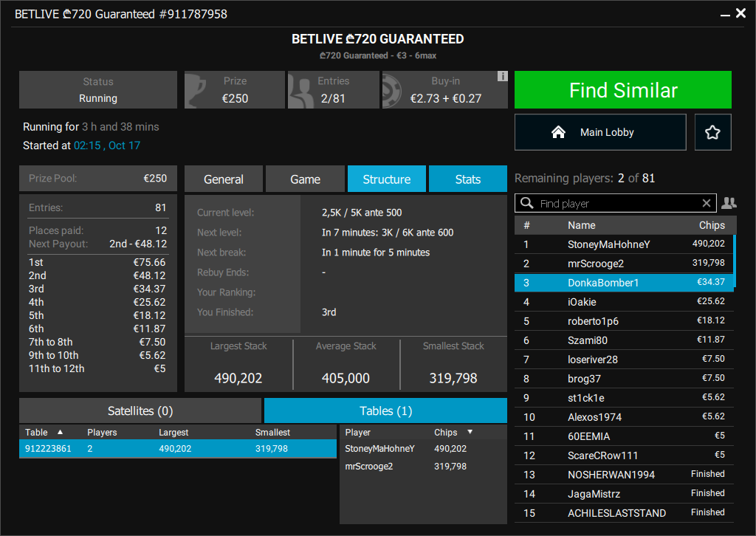Click the player group icon beside search
This screenshot has height=536, width=756.
(728, 203)
